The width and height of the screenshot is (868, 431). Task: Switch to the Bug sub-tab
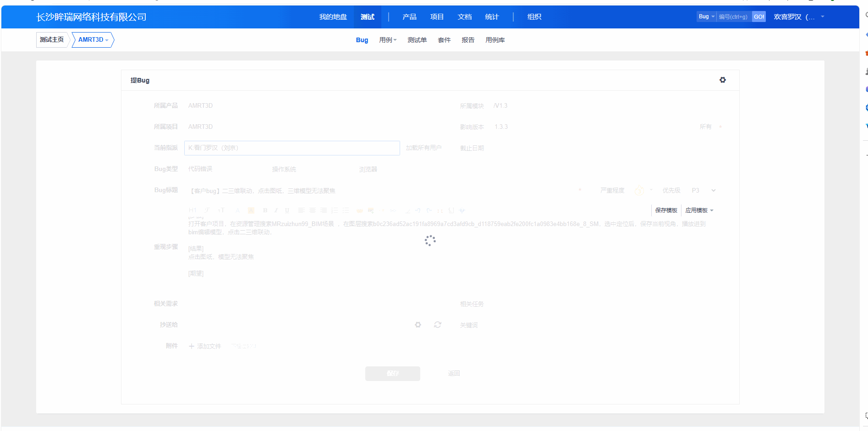tap(362, 40)
